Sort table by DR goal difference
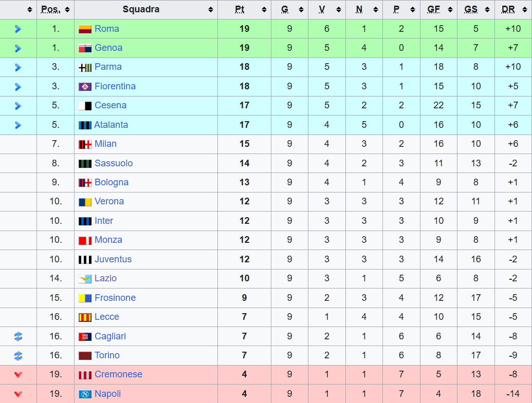Image resolution: width=532 pixels, height=403 pixels. 512,10
